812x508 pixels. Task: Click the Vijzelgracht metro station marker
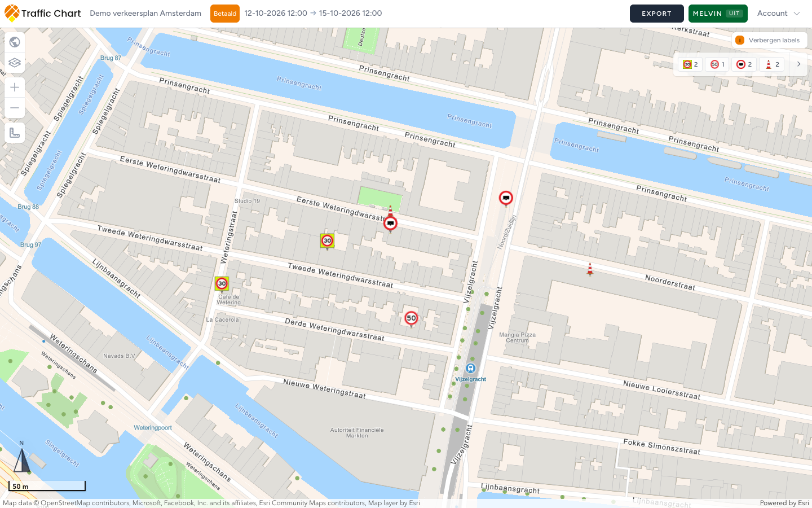pyautogui.click(x=470, y=369)
